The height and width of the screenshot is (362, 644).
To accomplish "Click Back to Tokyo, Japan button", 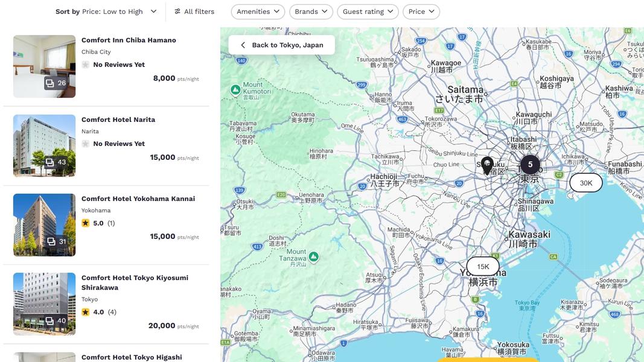I will coord(282,45).
